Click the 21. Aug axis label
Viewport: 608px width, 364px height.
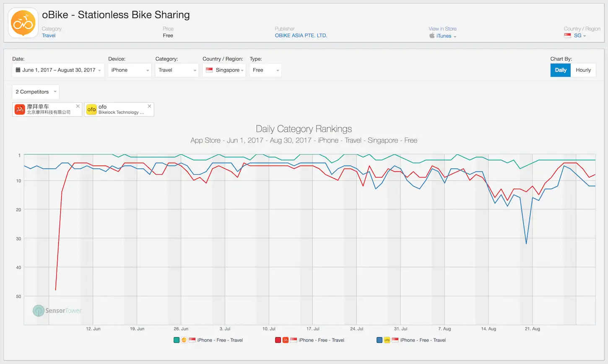533,329
